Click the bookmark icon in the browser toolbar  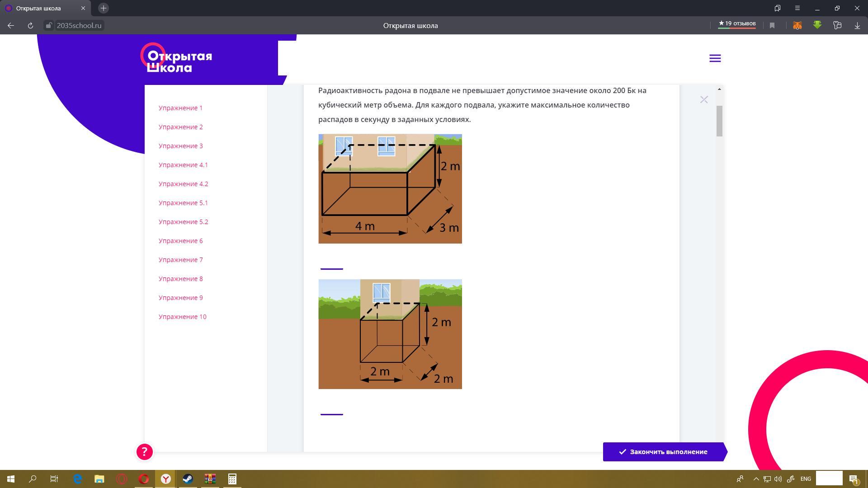pyautogui.click(x=772, y=26)
